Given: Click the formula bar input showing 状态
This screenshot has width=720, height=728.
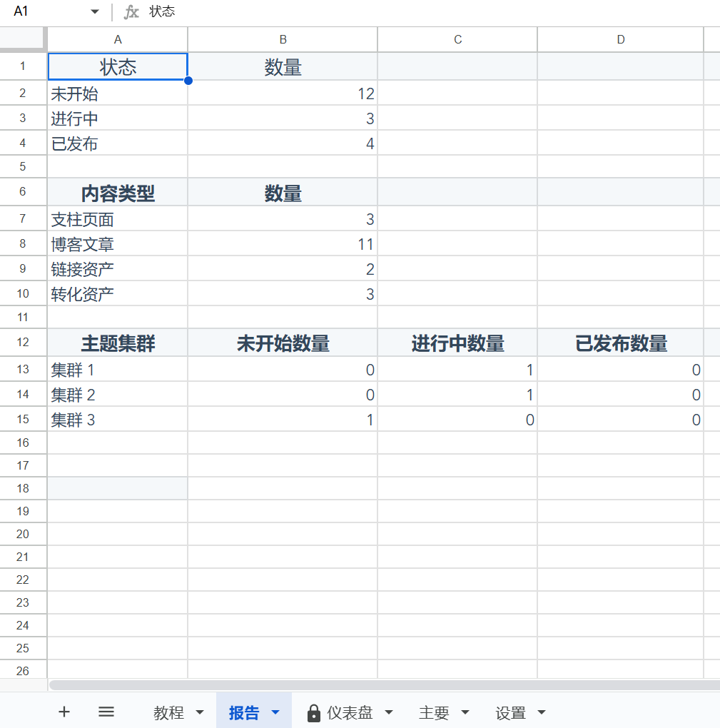Looking at the screenshot, I should click(428, 12).
